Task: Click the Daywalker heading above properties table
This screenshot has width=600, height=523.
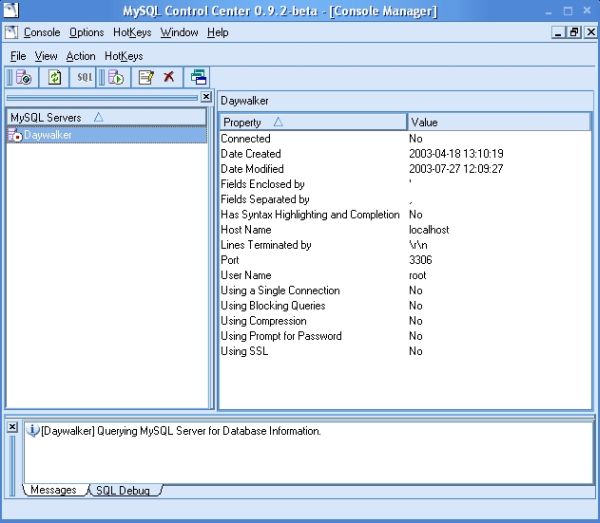Action: [244, 101]
